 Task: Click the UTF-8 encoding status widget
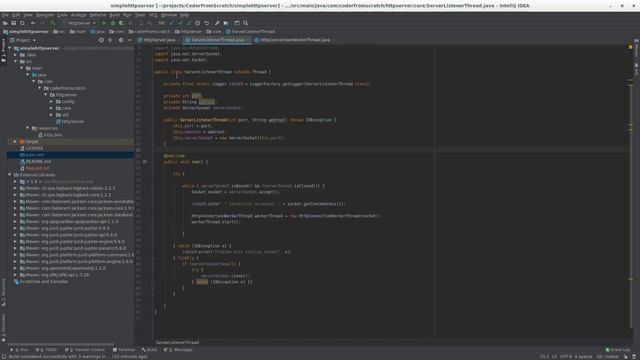[x=566, y=357]
